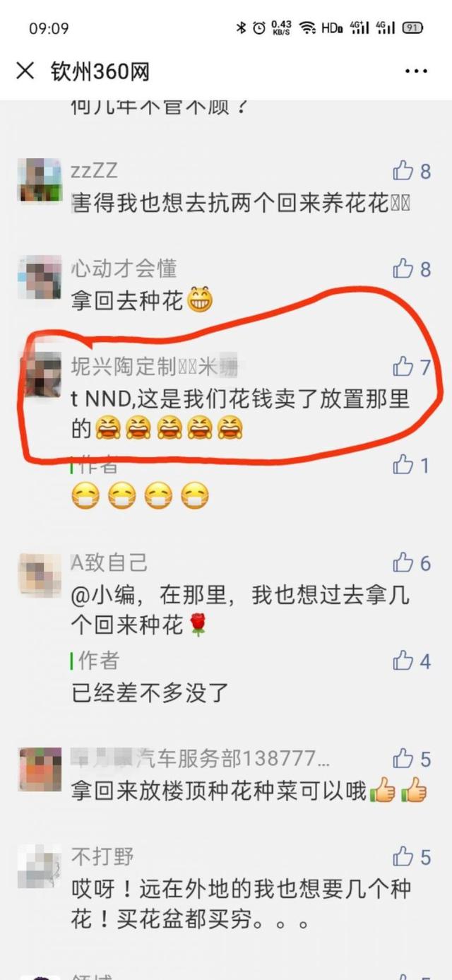Viewport: 452px width, 980px height.
Task: Like the 汽车服务部 comment
Action: point(403,759)
